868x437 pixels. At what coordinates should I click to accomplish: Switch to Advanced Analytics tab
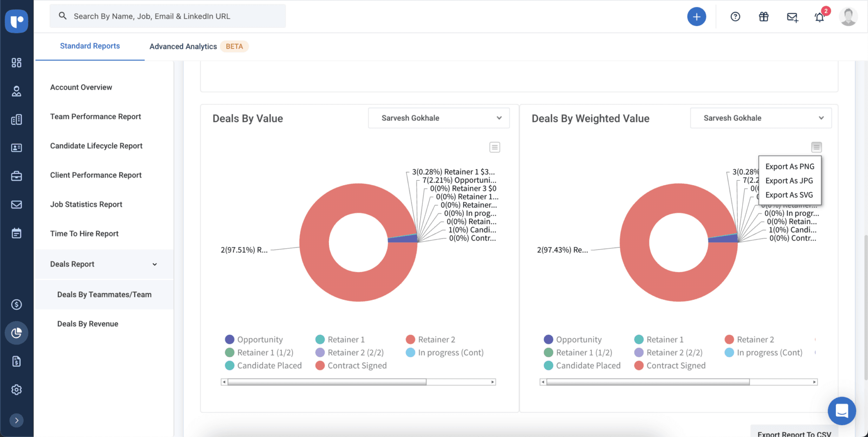click(x=183, y=46)
